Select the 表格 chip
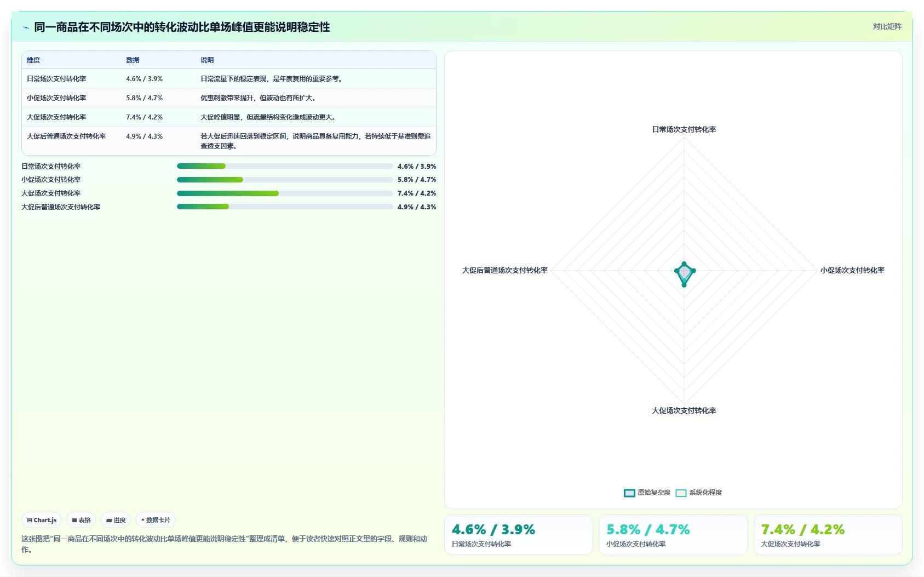The width and height of the screenshot is (924, 577). pyautogui.click(x=81, y=520)
